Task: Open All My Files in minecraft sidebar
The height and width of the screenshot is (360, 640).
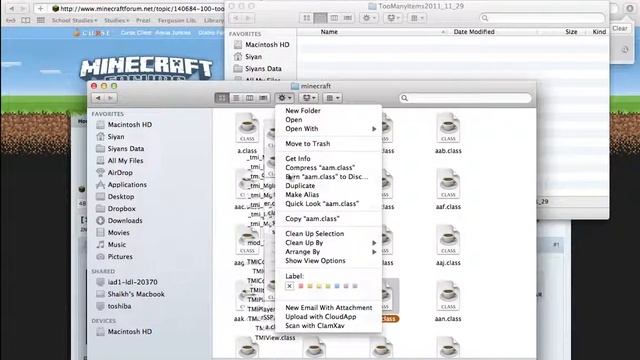Action: [x=120, y=160]
